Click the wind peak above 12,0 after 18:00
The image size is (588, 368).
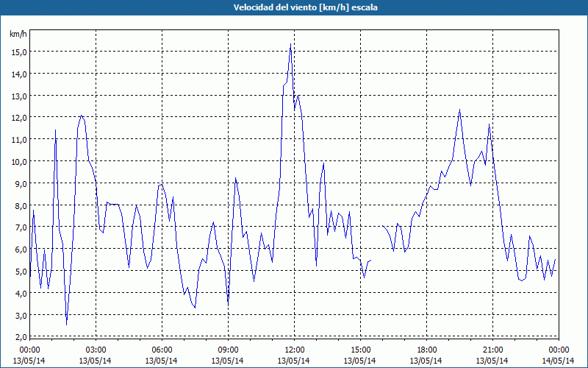460,110
